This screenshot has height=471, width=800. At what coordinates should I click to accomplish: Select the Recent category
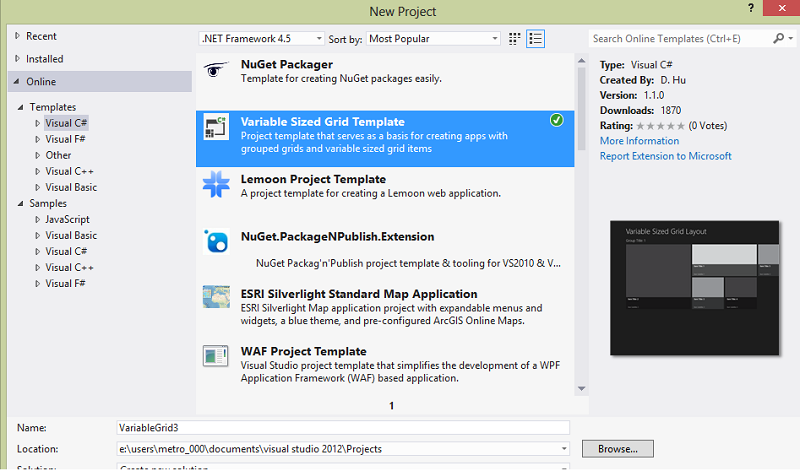tap(41, 36)
